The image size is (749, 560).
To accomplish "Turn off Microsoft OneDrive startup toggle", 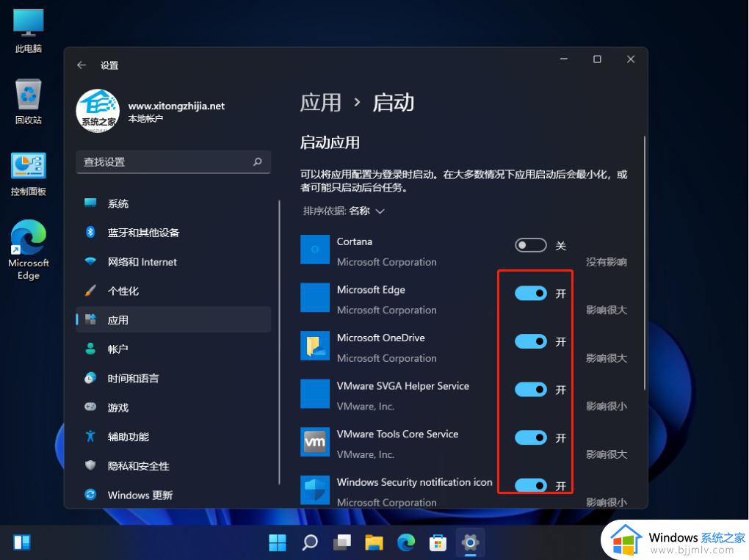I will coord(531,341).
